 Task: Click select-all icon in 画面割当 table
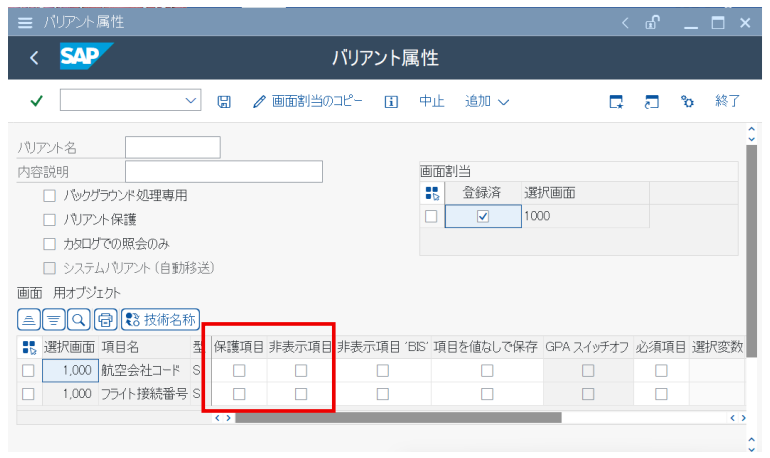432,193
